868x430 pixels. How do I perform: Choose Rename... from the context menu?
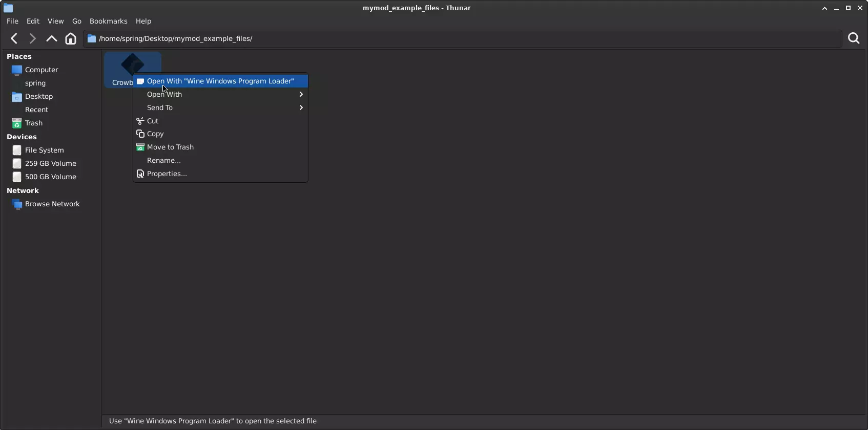click(x=220, y=160)
